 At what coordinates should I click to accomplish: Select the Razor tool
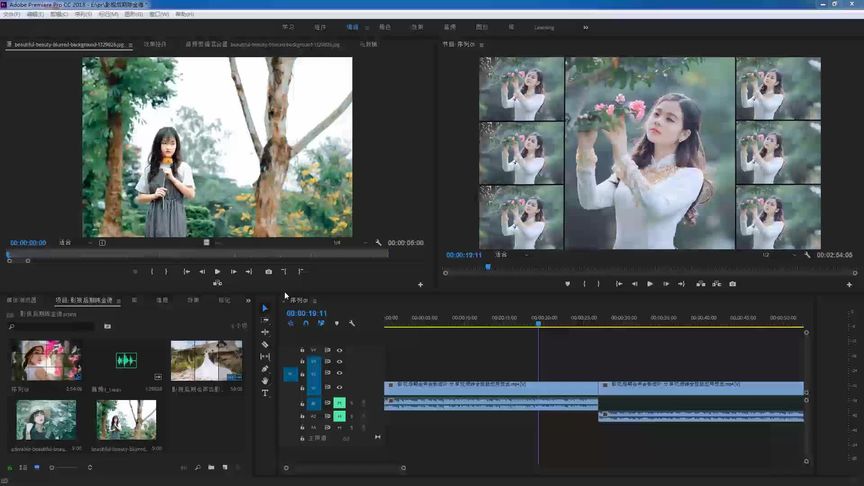click(x=265, y=344)
